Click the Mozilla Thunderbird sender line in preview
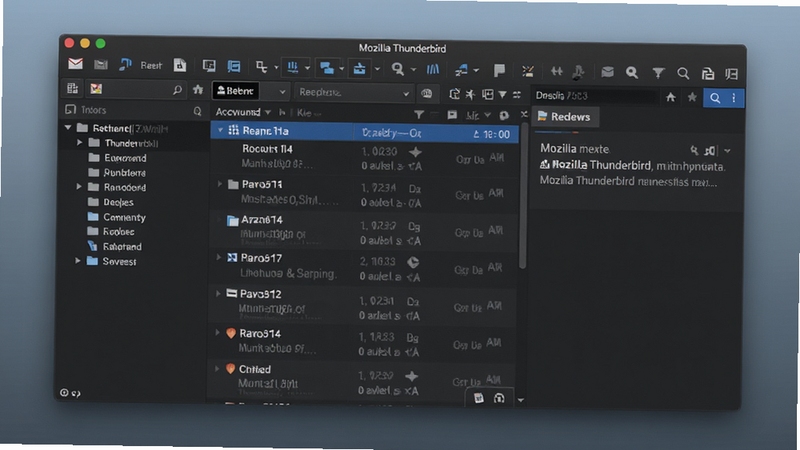This screenshot has height=450, width=800. (632, 166)
